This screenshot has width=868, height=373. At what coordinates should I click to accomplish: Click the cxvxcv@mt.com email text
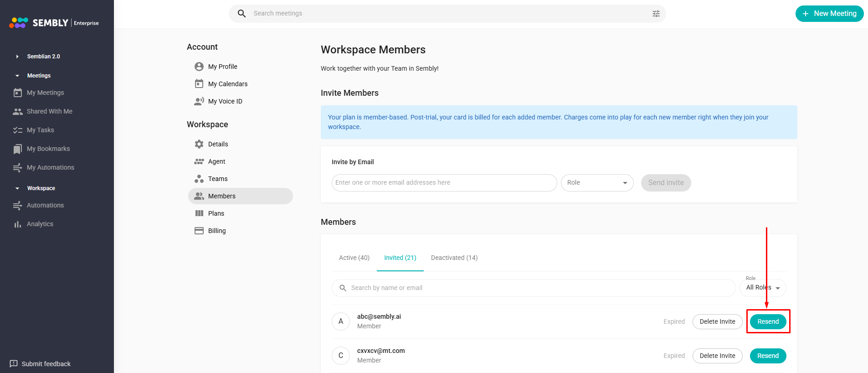pyautogui.click(x=381, y=351)
